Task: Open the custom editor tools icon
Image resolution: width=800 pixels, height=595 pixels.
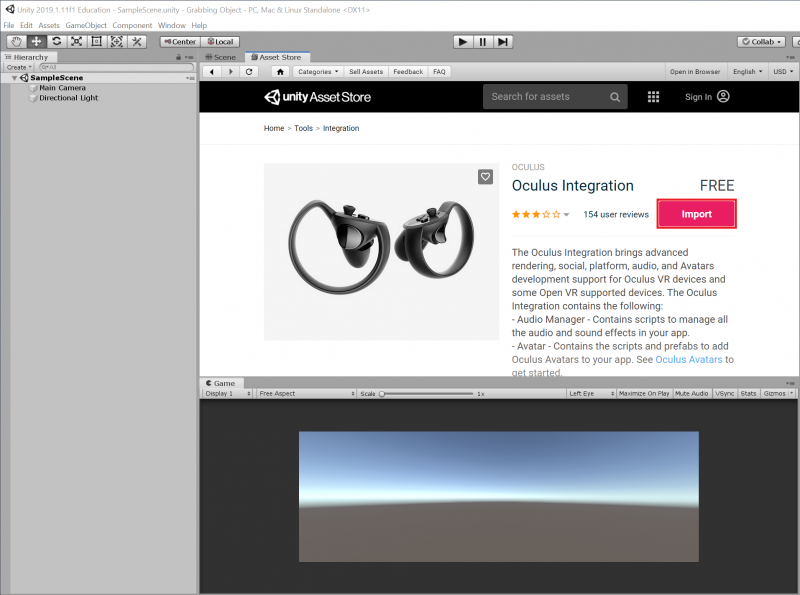Action: [136, 42]
